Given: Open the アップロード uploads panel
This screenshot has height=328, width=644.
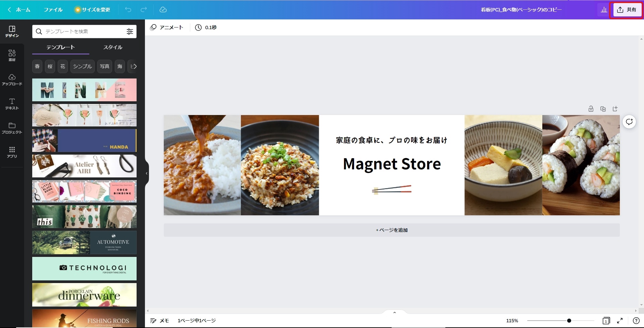Looking at the screenshot, I should pyautogui.click(x=12, y=79).
